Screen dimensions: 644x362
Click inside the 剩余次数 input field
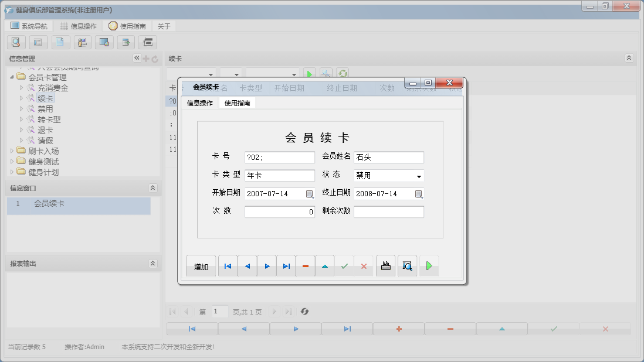390,211
